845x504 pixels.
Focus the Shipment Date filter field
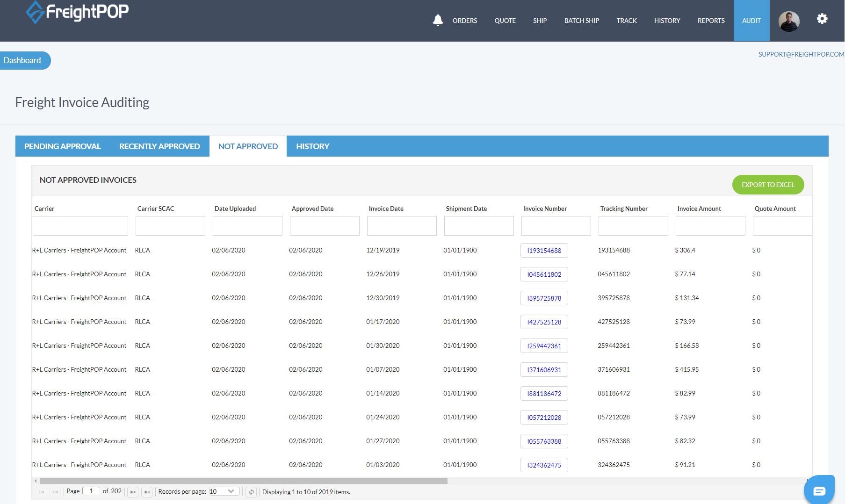click(479, 226)
